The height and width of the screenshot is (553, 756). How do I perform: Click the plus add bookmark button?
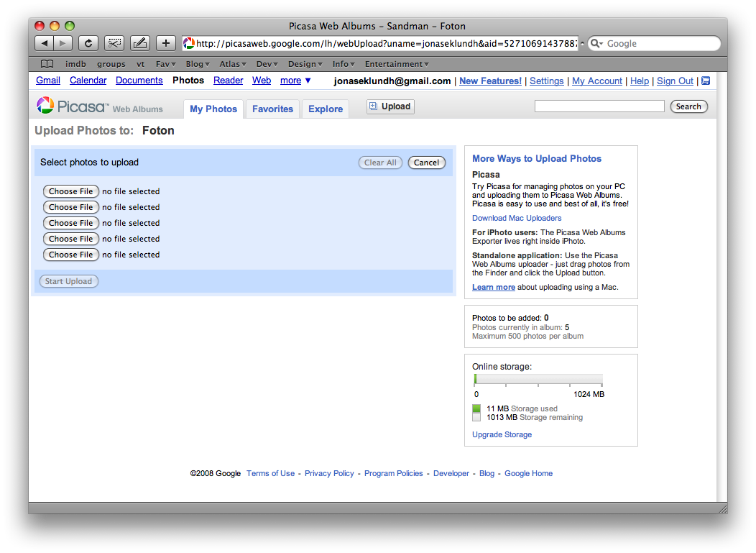[165, 43]
